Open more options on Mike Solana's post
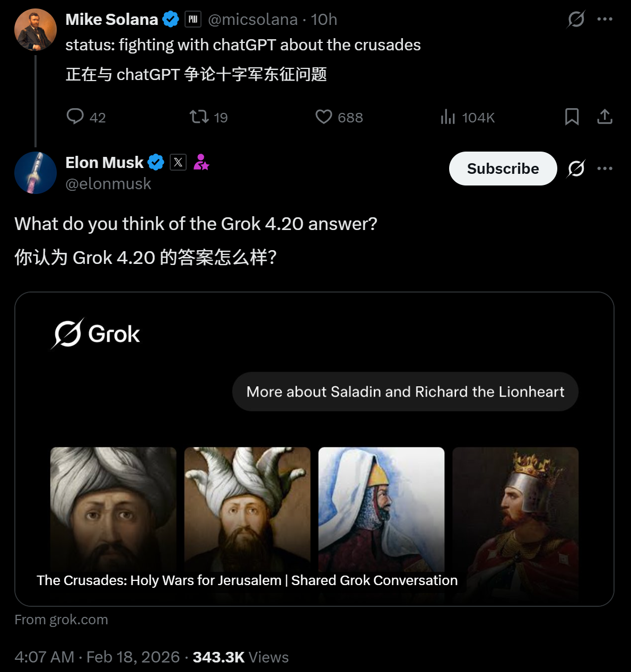 [x=604, y=20]
